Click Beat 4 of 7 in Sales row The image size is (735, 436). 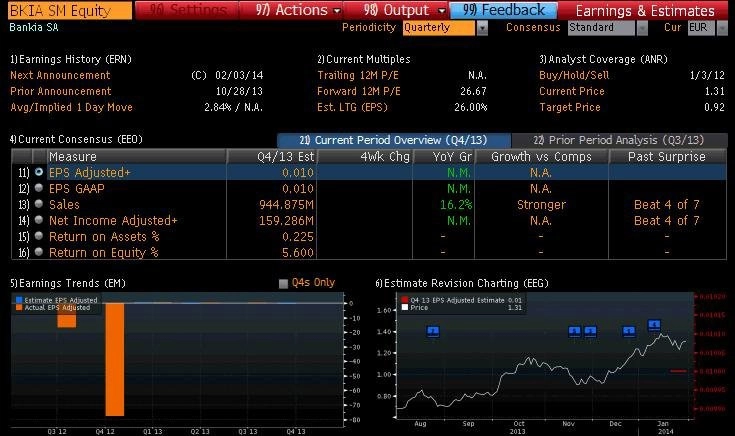[667, 205]
